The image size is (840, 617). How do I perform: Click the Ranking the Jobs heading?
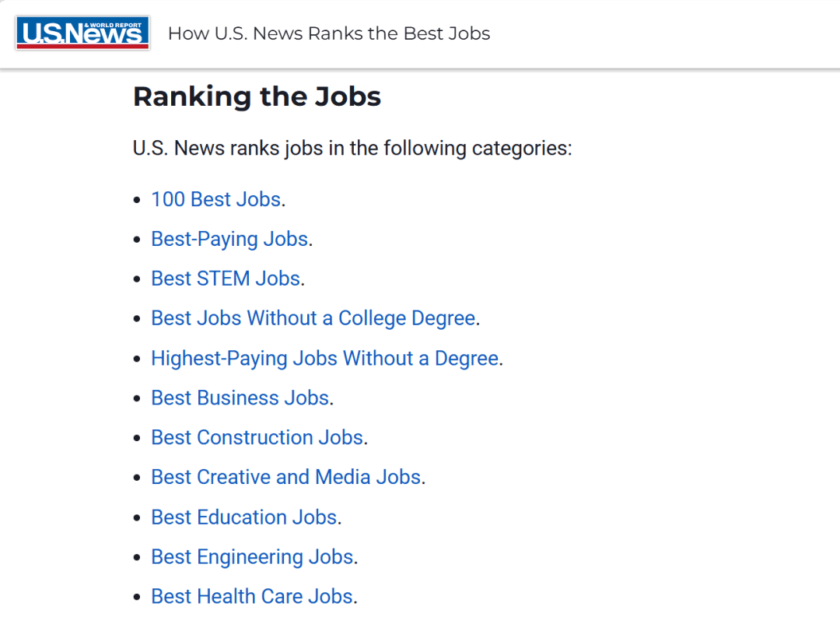tap(257, 97)
